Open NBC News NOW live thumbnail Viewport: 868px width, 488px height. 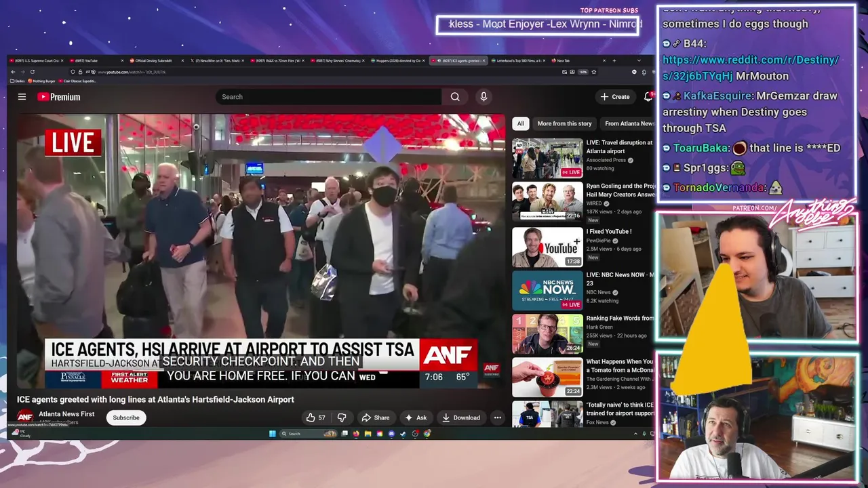point(547,290)
